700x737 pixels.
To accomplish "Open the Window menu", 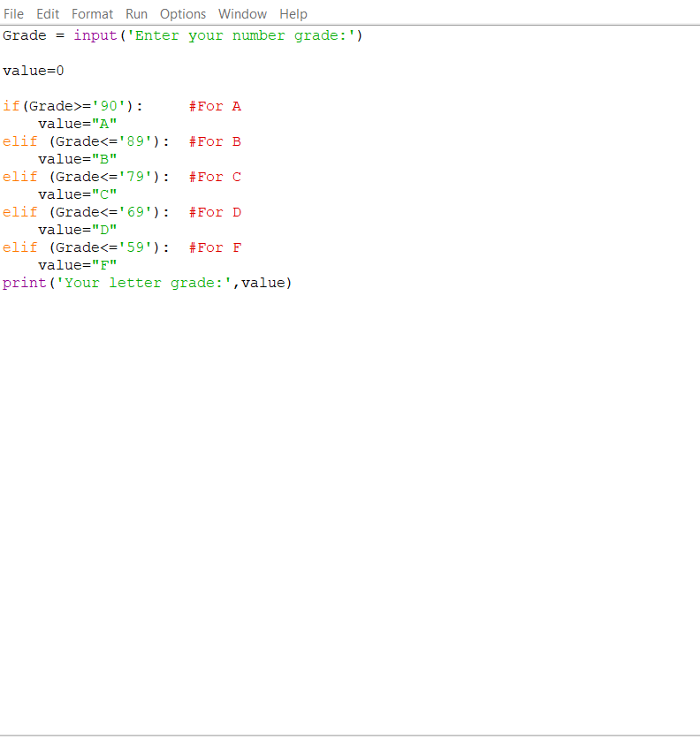I will click(x=242, y=14).
